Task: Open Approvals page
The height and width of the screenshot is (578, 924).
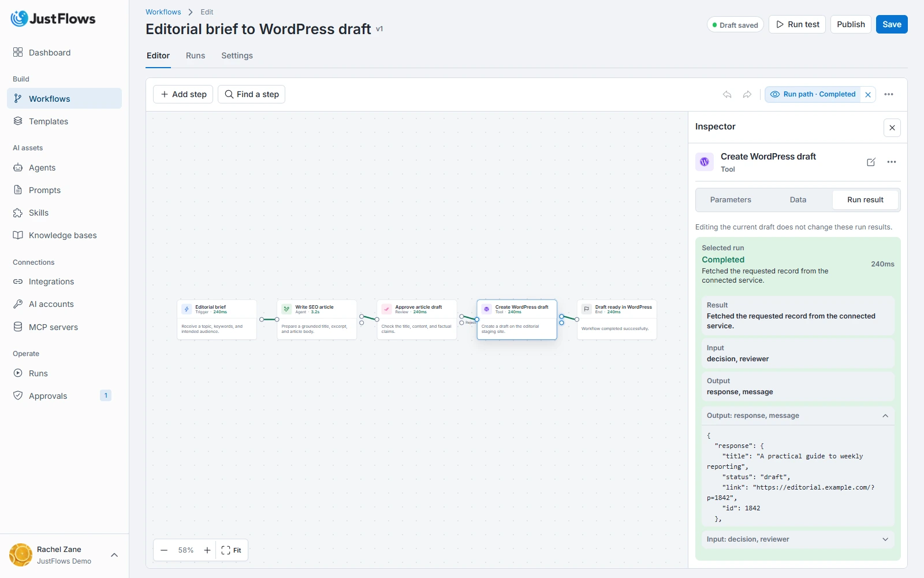Action: click(x=64, y=396)
